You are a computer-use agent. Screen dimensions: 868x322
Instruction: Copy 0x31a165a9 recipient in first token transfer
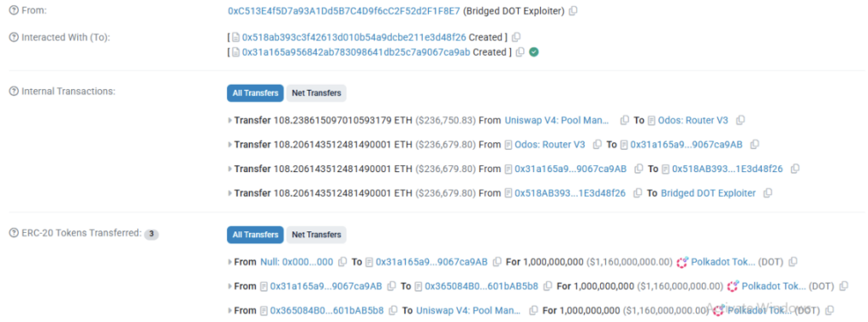coord(497,262)
